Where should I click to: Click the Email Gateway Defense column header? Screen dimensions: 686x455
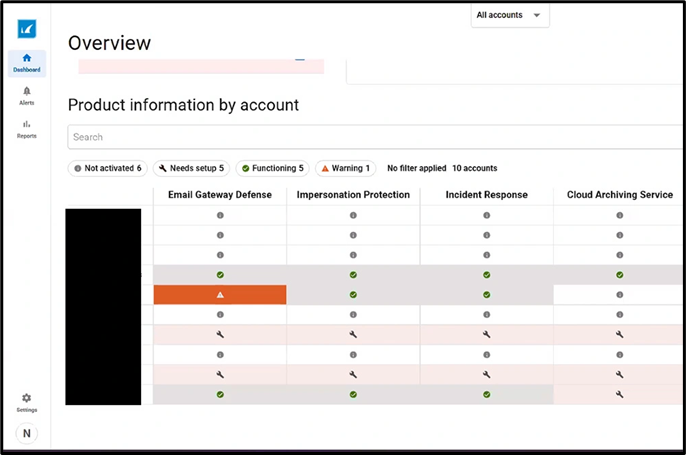pyautogui.click(x=220, y=195)
